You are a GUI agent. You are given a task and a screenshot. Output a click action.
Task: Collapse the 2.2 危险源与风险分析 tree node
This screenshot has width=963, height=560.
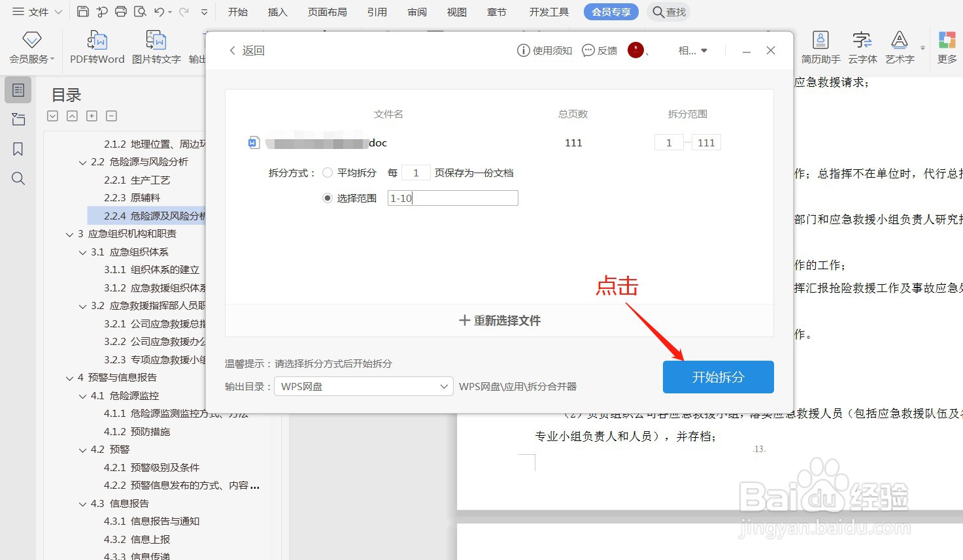pyautogui.click(x=82, y=162)
